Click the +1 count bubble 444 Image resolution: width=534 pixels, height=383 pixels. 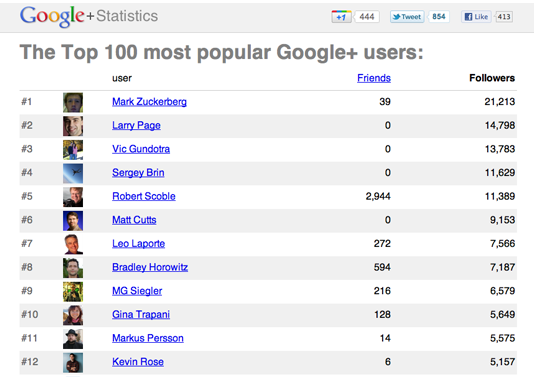[367, 17]
